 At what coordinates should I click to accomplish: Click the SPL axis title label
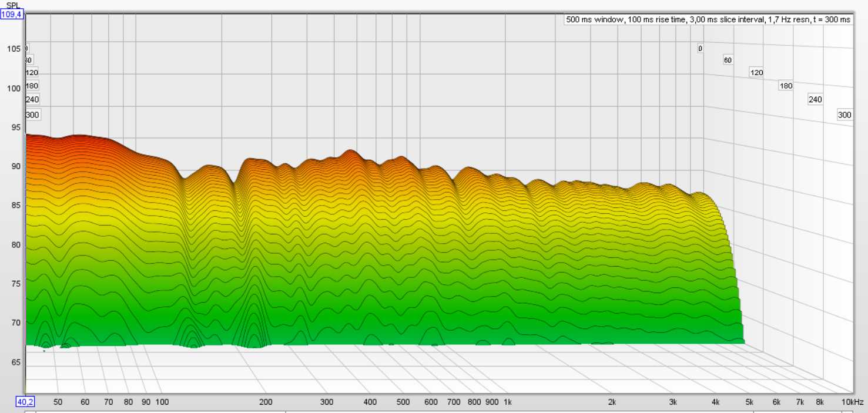tap(13, 5)
